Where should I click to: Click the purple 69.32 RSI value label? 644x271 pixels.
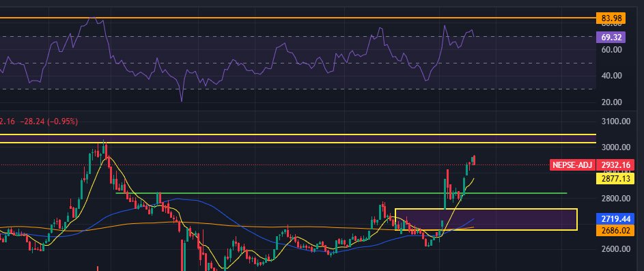pos(611,38)
